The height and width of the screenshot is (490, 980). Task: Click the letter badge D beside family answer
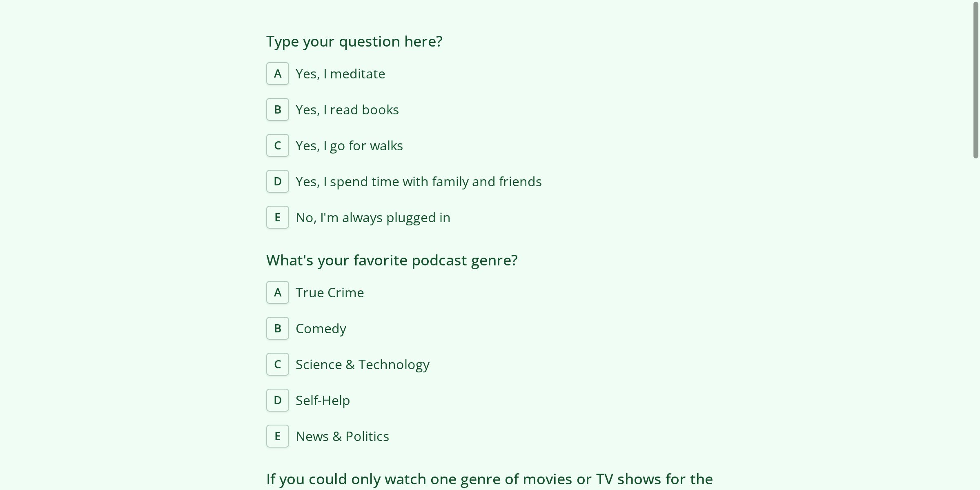[x=277, y=181]
